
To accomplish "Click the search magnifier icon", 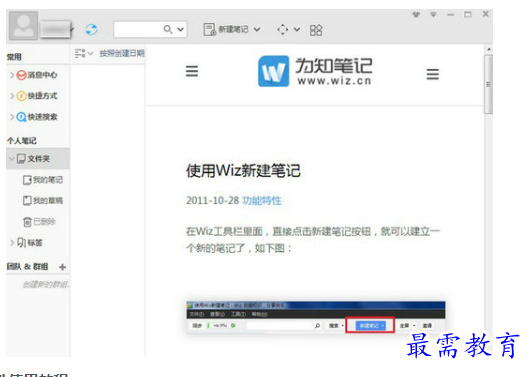I will tap(168, 30).
